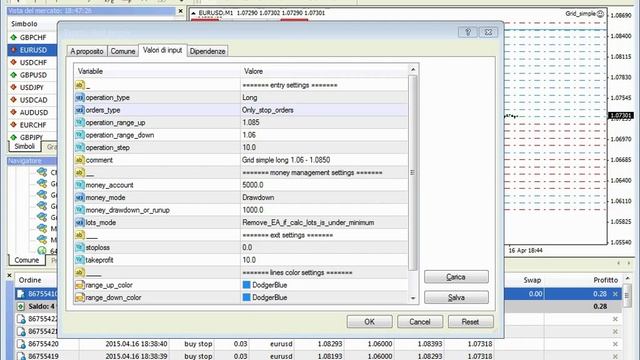
Task: Select the EURCHF symbol in Market Watch
Action: (33, 125)
